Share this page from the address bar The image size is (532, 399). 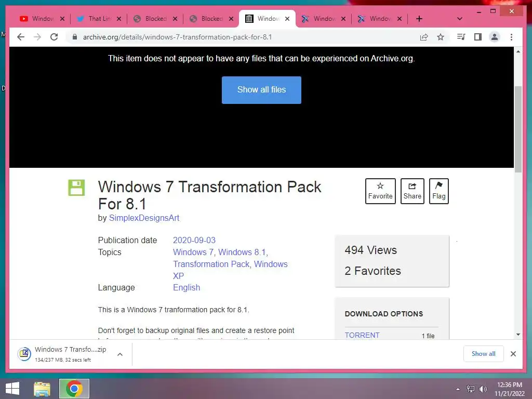click(x=424, y=37)
